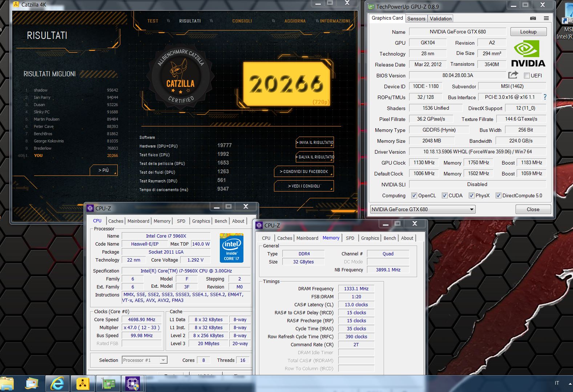Toggle the DirectCompute 5.0 checkbox
Image resolution: width=573 pixels, height=392 pixels.
499,195
